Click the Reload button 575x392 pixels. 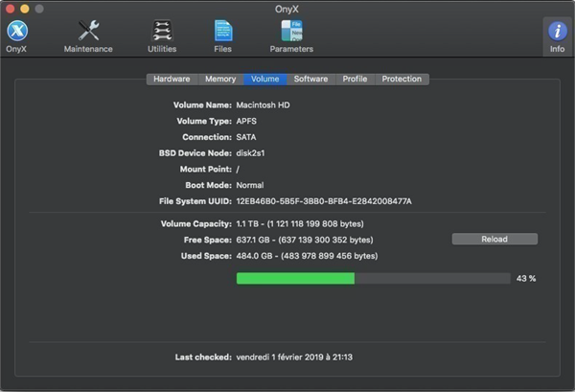point(494,239)
